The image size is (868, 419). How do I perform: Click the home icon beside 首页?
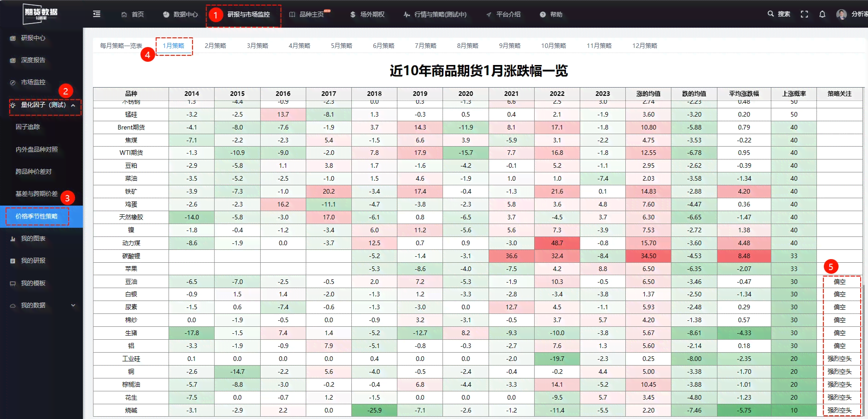pos(124,14)
